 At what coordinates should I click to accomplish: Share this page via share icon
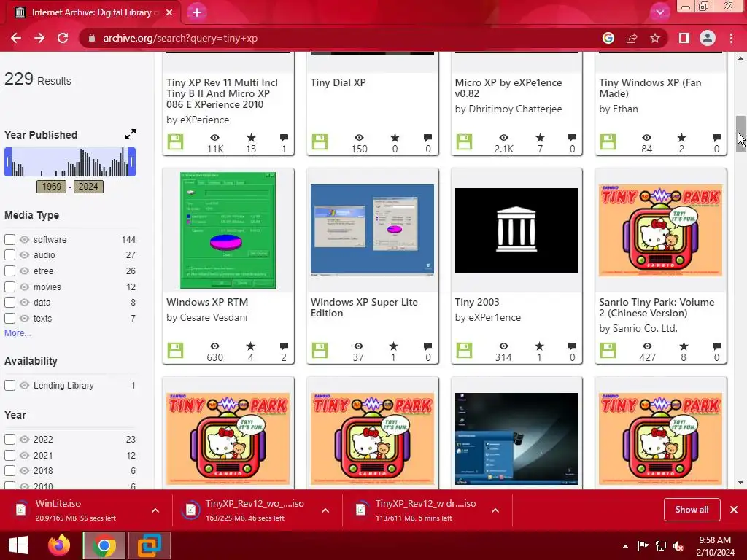[632, 38]
